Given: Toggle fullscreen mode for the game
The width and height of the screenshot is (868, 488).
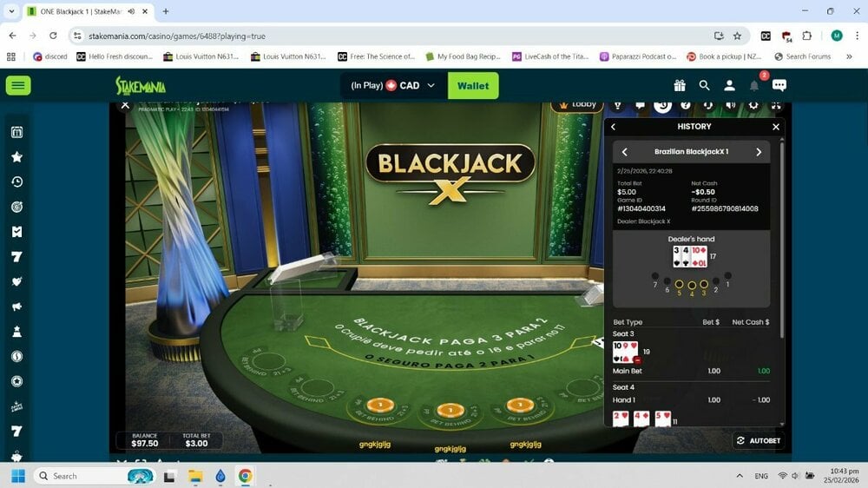Looking at the screenshot, I should tap(775, 105).
